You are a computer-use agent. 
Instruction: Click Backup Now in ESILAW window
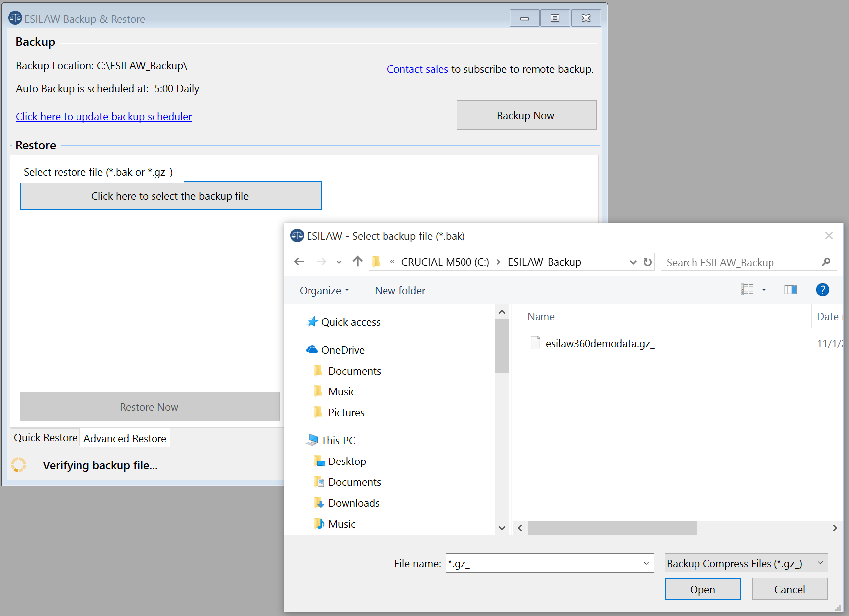point(526,115)
